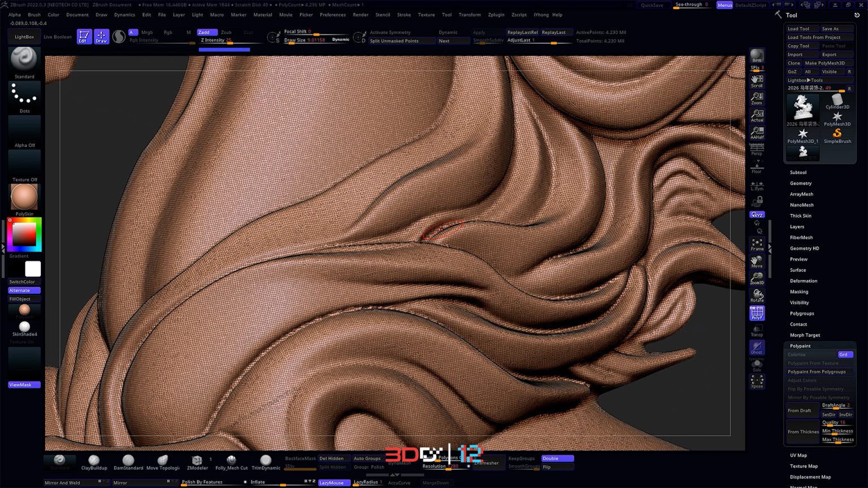Expand the Geometry subpalette

pos(801,183)
